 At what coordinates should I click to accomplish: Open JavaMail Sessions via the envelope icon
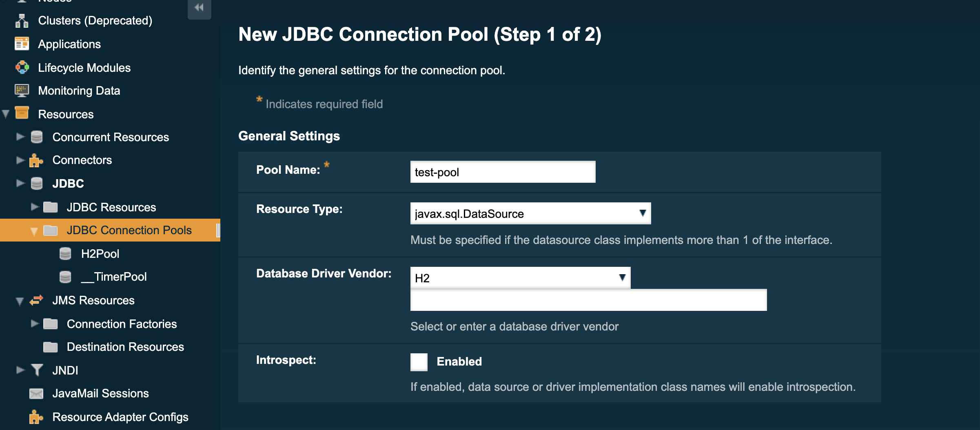(37, 393)
